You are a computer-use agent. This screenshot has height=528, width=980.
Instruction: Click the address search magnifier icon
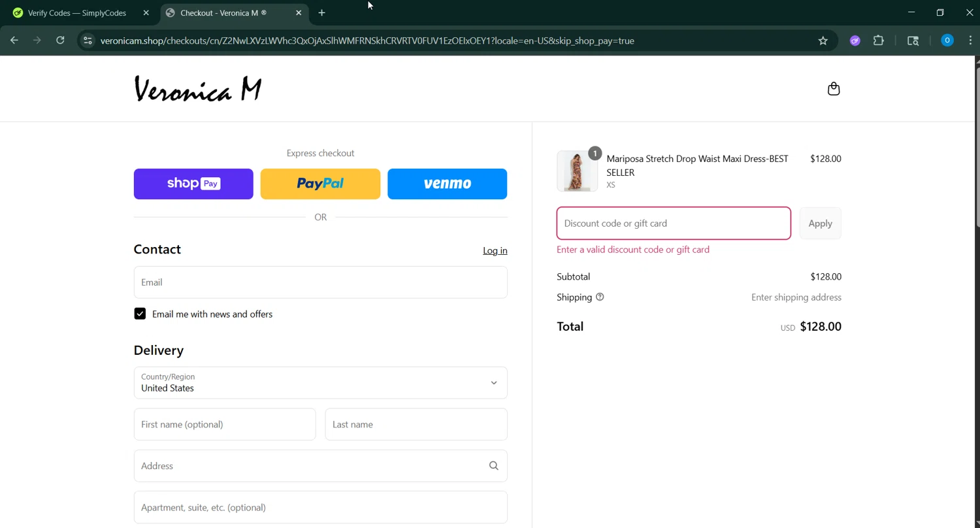coord(494,466)
